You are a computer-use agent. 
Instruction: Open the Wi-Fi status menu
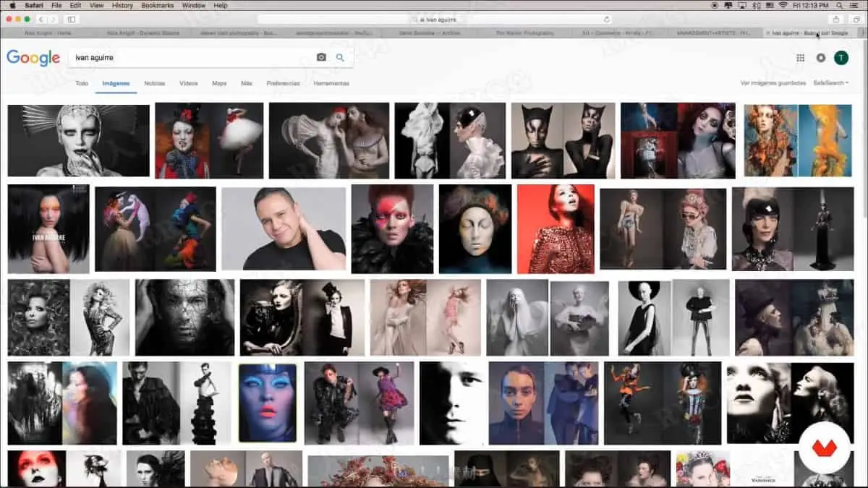pyautogui.click(x=783, y=5)
